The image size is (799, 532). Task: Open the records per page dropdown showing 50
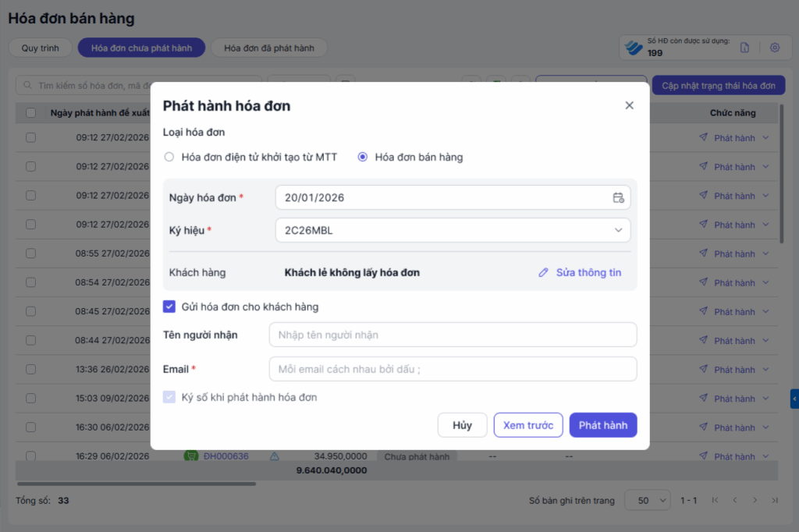(648, 500)
